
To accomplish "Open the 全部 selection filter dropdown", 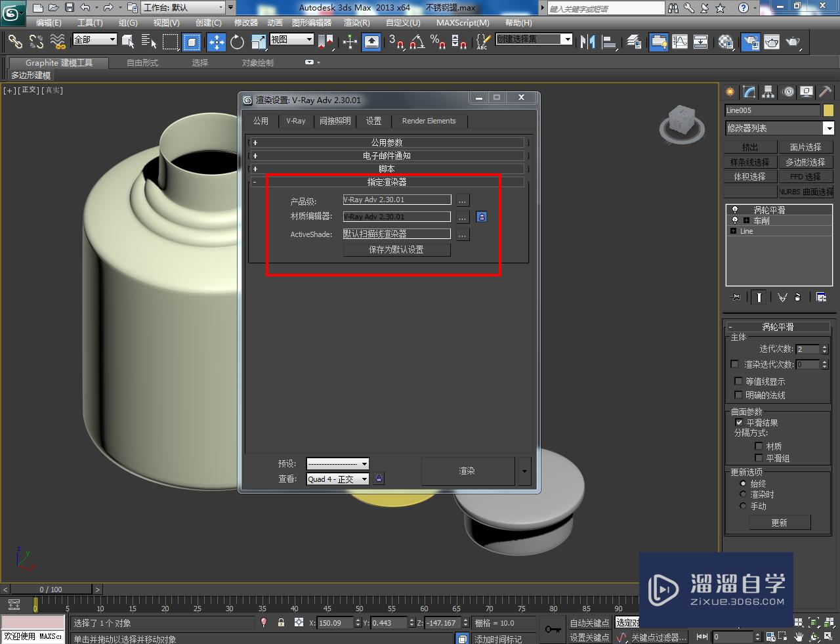I will click(94, 39).
